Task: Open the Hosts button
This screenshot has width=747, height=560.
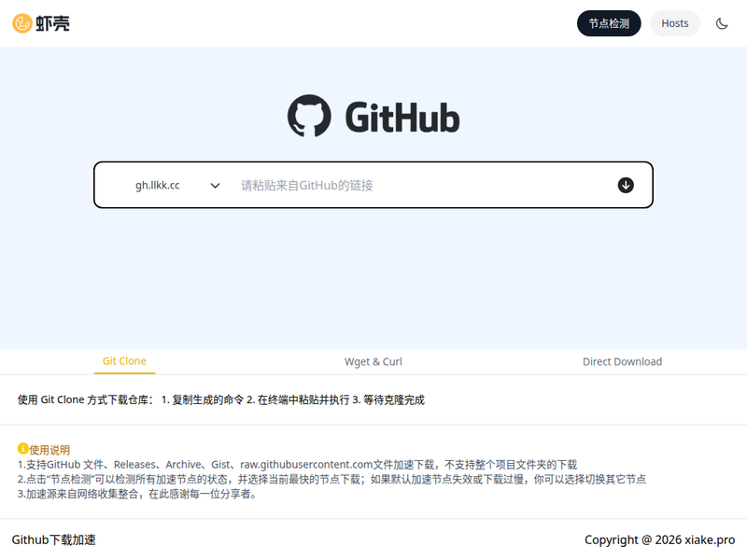Action: [674, 23]
